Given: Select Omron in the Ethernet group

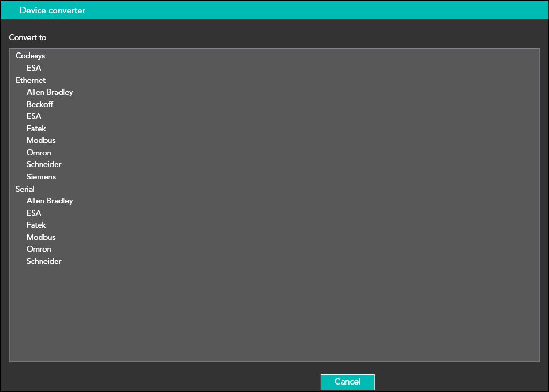Looking at the screenshot, I should click(x=39, y=153).
